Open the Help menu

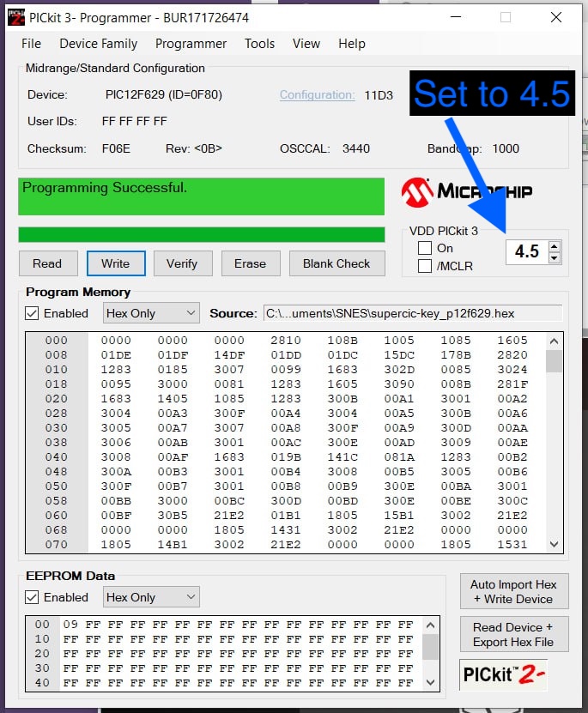pyautogui.click(x=352, y=44)
